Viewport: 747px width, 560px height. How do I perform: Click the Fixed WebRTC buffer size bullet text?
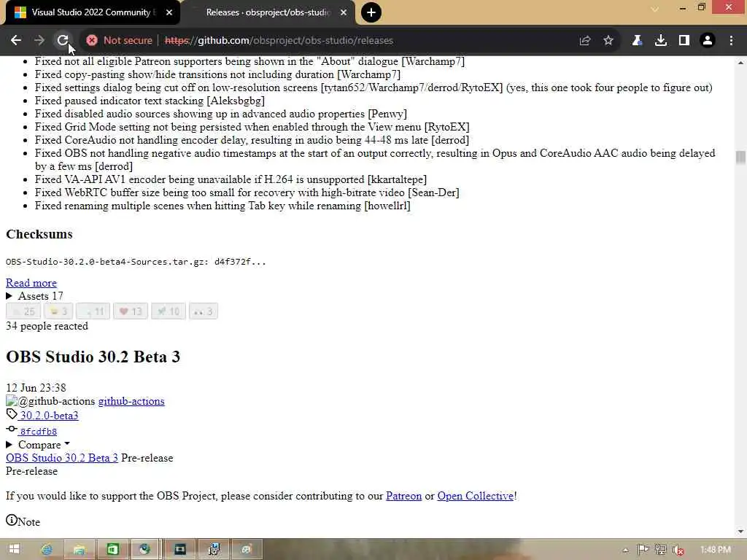coord(247,192)
